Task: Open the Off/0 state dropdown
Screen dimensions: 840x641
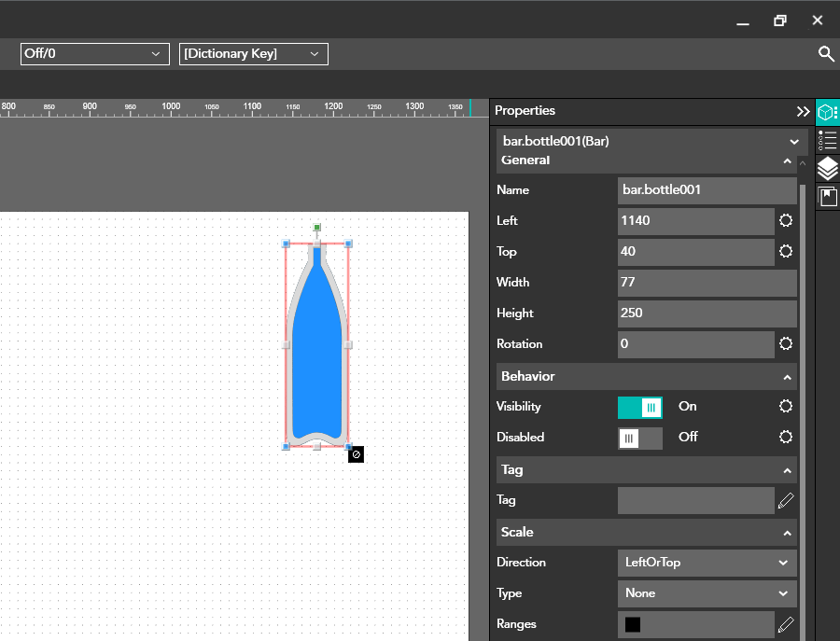Action: [95, 54]
